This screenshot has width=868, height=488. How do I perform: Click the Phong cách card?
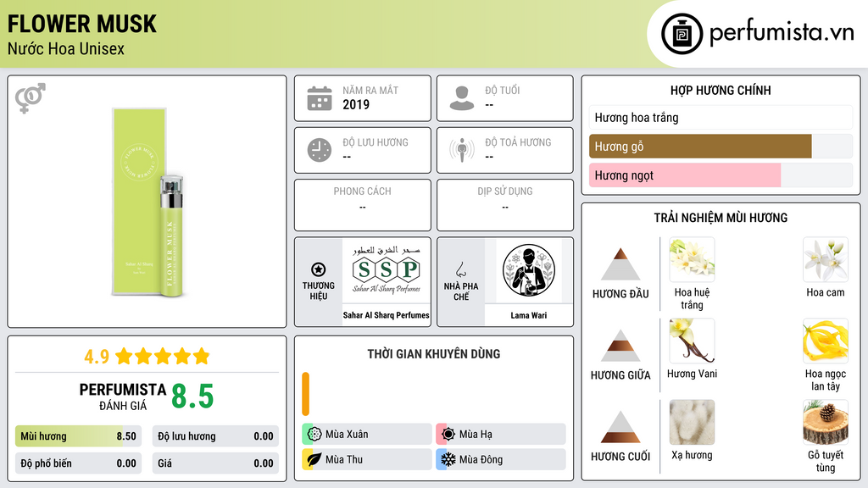[363, 205]
